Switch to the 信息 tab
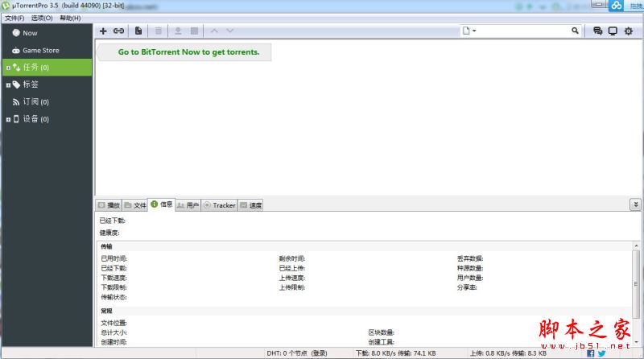 (162, 204)
